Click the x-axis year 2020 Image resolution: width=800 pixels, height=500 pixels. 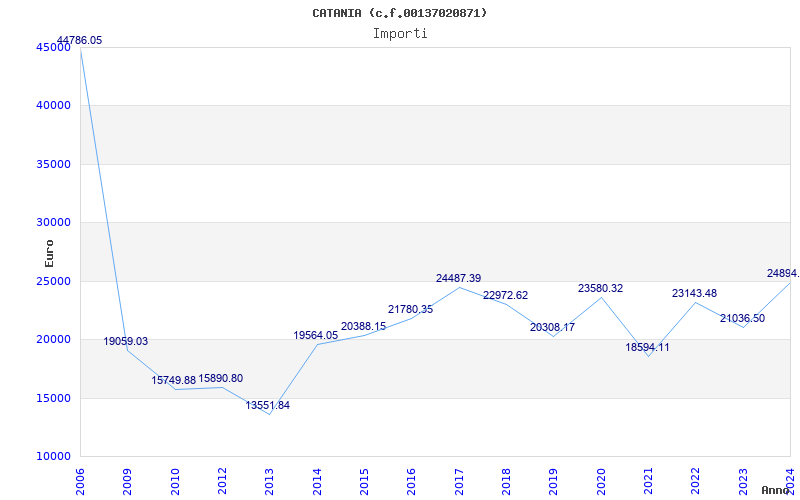pos(601,481)
